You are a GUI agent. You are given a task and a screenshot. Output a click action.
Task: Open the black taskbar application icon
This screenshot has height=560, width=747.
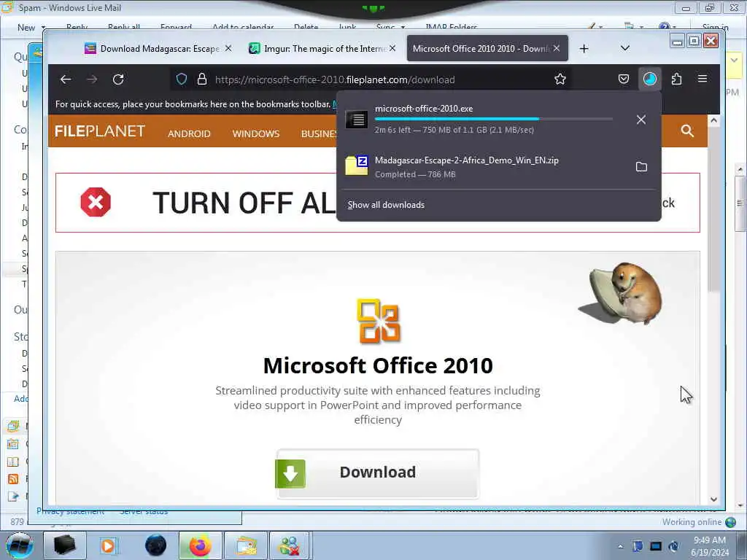(x=65, y=545)
